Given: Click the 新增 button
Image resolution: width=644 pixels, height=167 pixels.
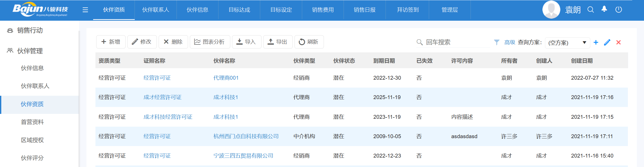Looking at the screenshot, I should click(x=111, y=42).
